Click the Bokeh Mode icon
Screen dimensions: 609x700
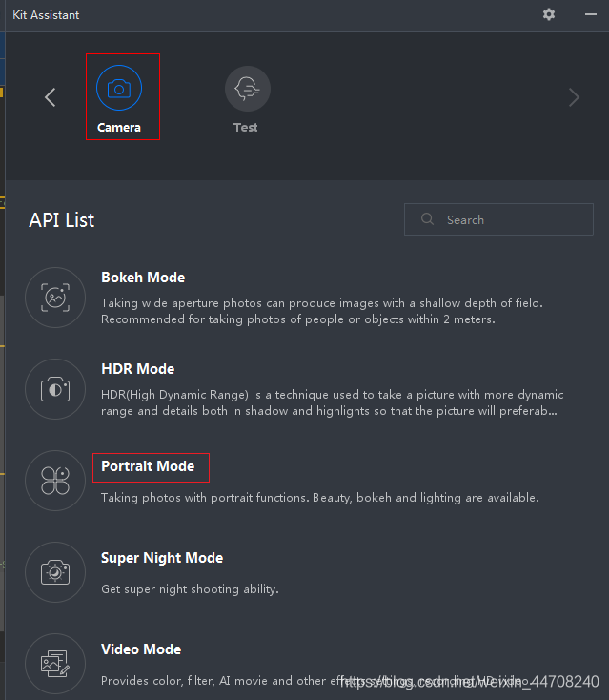click(x=55, y=298)
